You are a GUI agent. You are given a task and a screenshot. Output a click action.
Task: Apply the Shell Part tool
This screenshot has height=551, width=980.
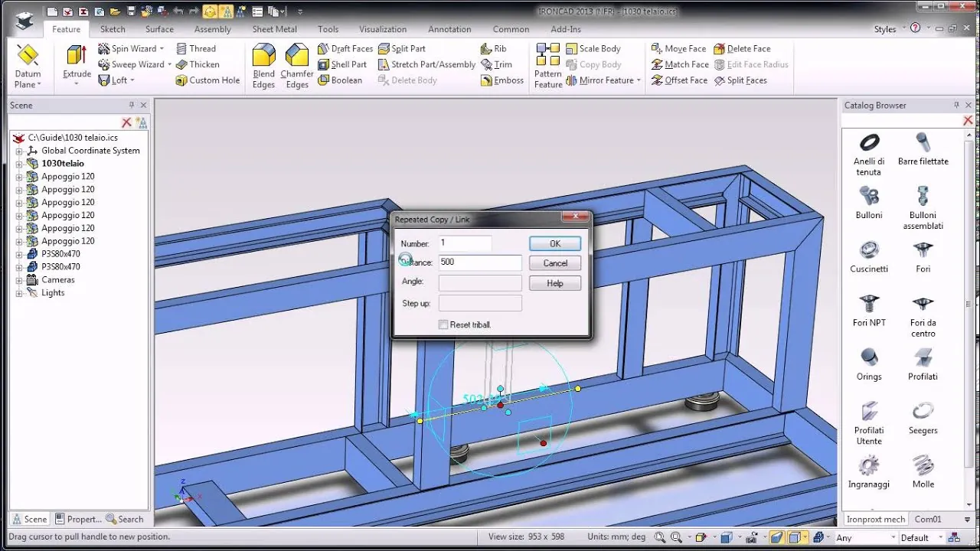pyautogui.click(x=342, y=64)
